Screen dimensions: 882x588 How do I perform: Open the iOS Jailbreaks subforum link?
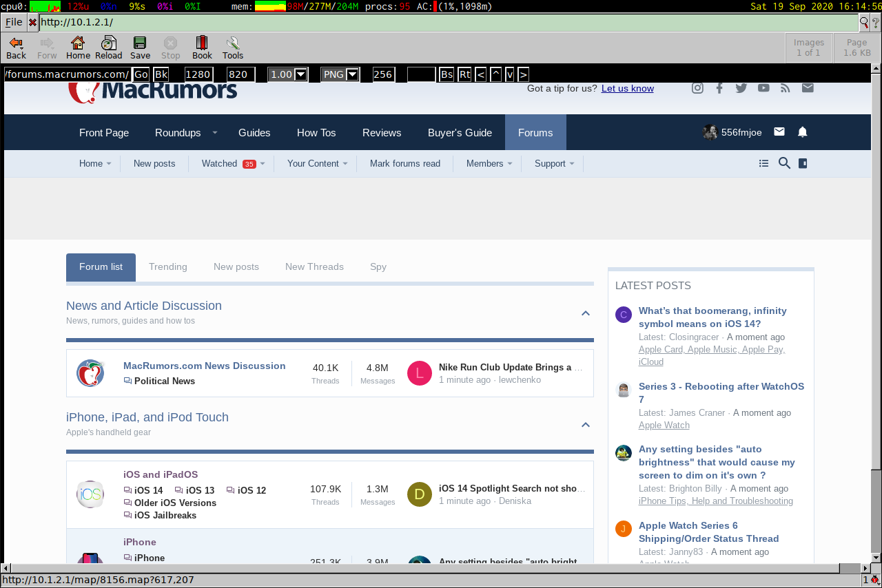pos(165,515)
